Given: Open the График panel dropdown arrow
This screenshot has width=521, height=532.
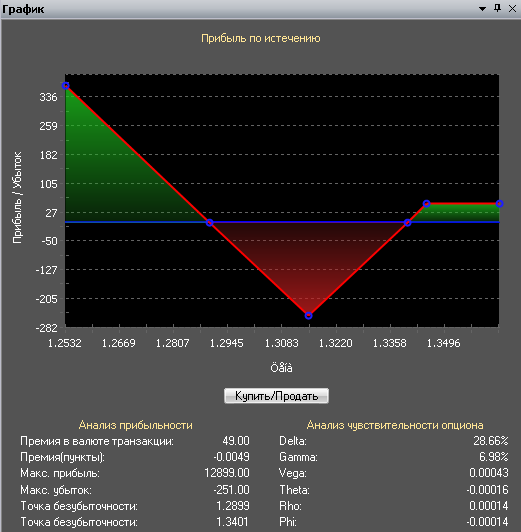Looking at the screenshot, I should [x=482, y=9].
